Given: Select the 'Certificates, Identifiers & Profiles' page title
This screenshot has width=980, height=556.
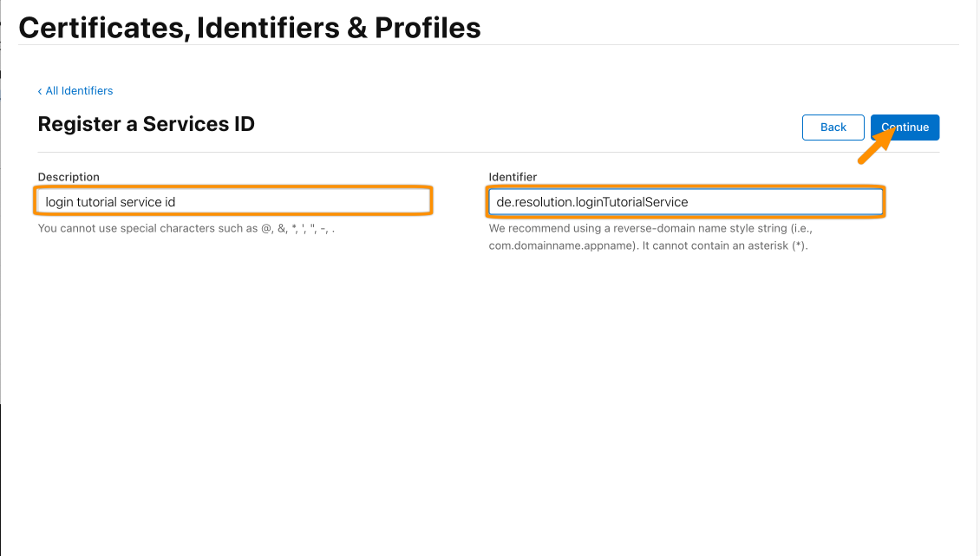Looking at the screenshot, I should pos(250,28).
